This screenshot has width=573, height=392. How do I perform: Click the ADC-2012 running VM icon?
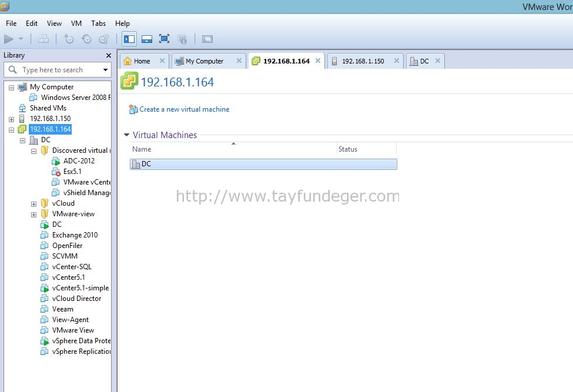56,161
